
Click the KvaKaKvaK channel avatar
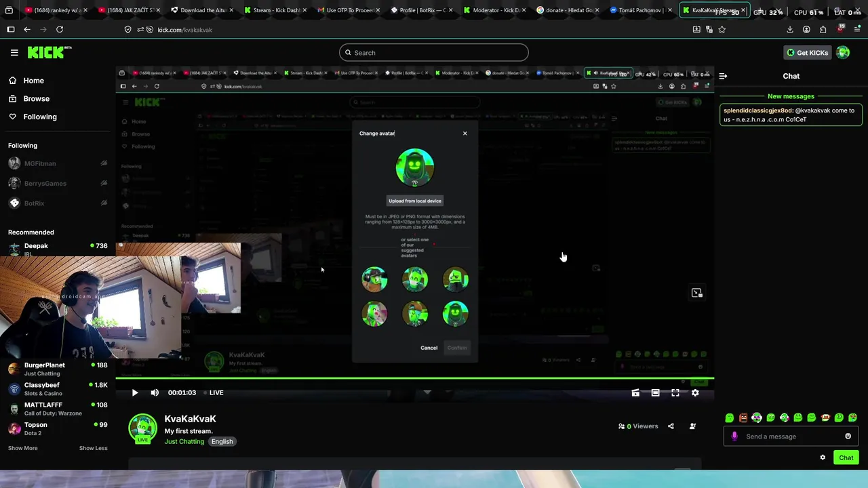pyautogui.click(x=142, y=428)
